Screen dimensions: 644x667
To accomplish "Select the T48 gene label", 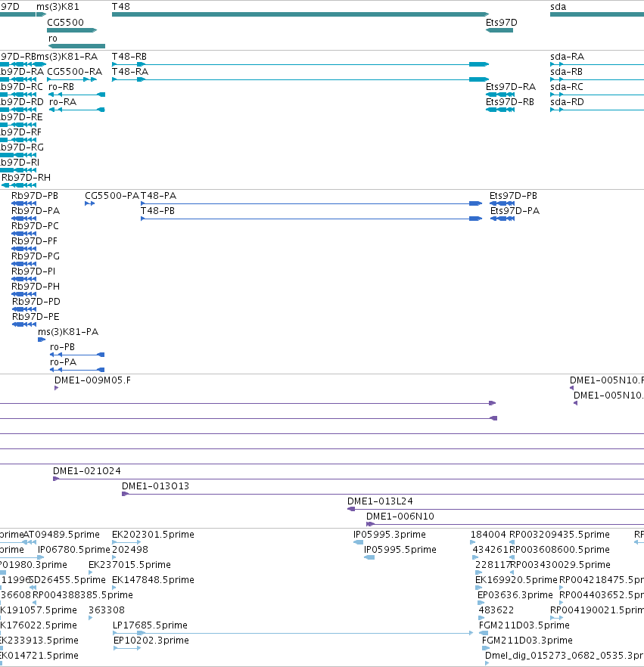I will [x=121, y=7].
